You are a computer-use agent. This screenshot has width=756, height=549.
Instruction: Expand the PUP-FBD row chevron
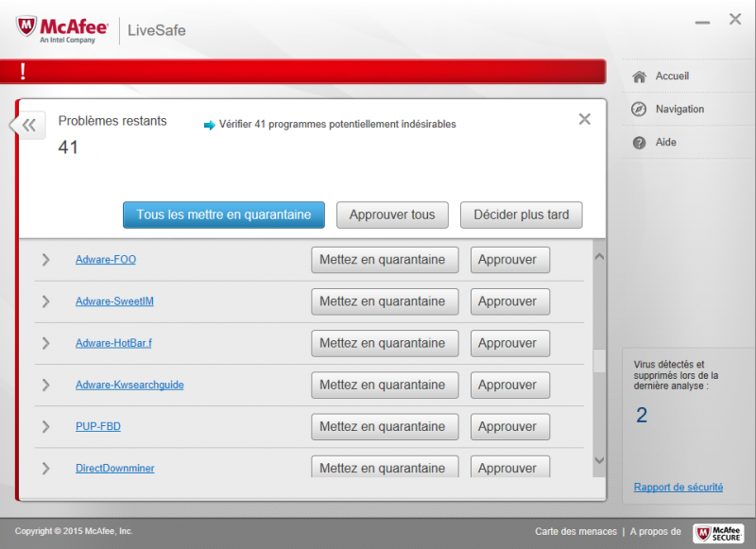tap(45, 426)
